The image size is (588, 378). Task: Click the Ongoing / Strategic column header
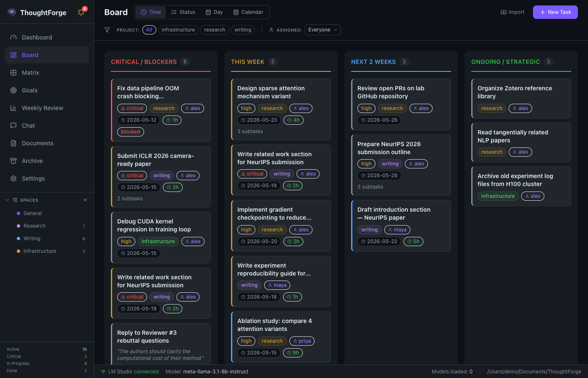(505, 62)
